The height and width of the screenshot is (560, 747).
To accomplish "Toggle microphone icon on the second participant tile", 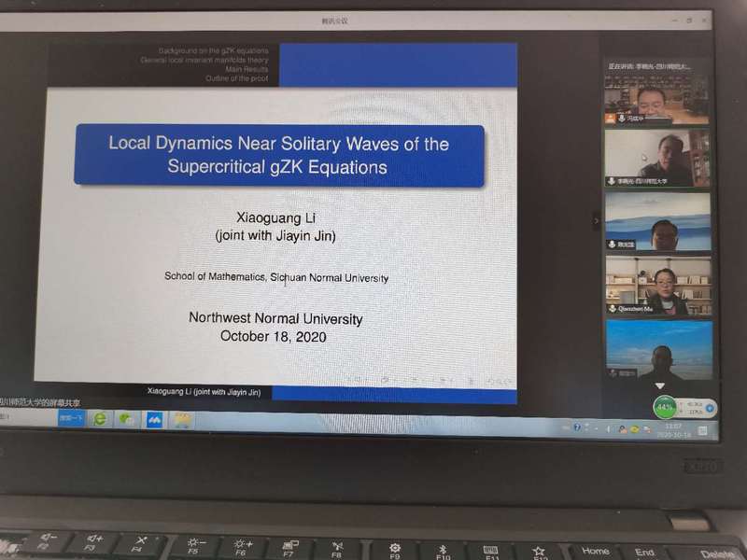I will click(612, 181).
